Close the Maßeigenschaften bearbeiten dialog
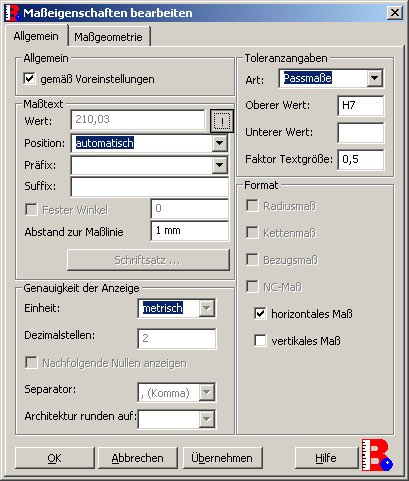The width and height of the screenshot is (409, 481). click(395, 13)
